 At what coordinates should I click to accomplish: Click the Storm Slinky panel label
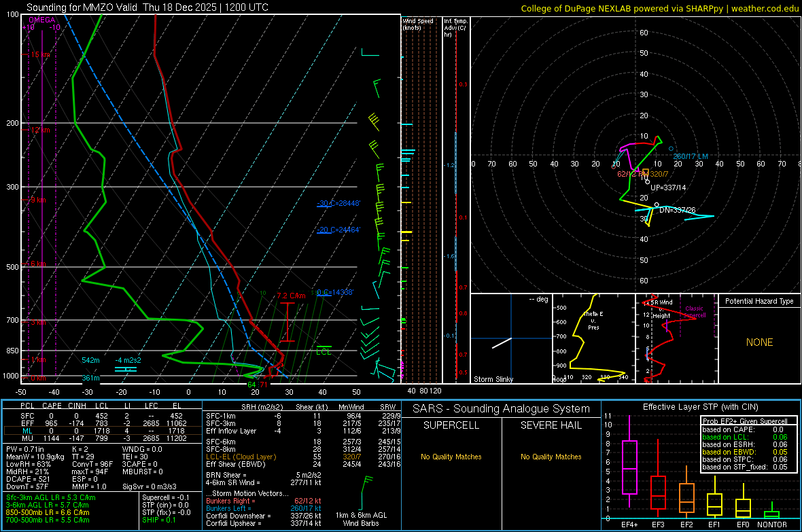click(493, 379)
